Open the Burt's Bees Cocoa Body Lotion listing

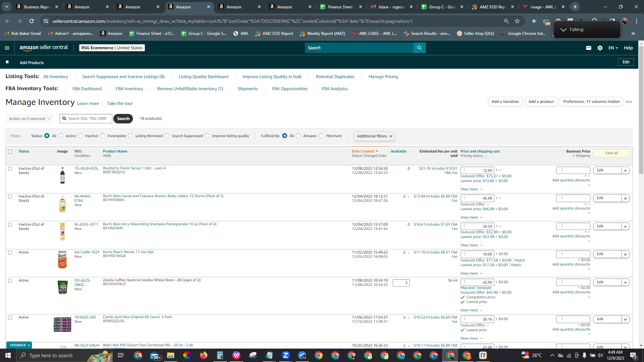click(x=163, y=196)
